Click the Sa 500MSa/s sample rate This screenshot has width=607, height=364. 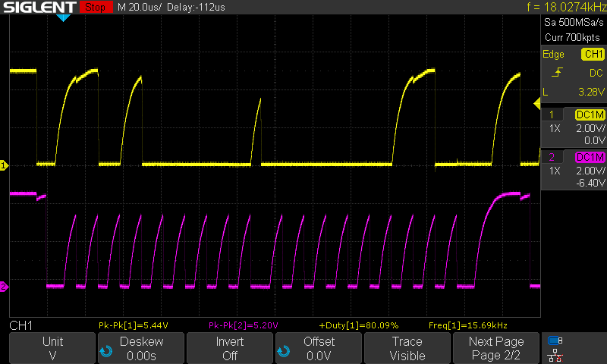pyautogui.click(x=574, y=23)
